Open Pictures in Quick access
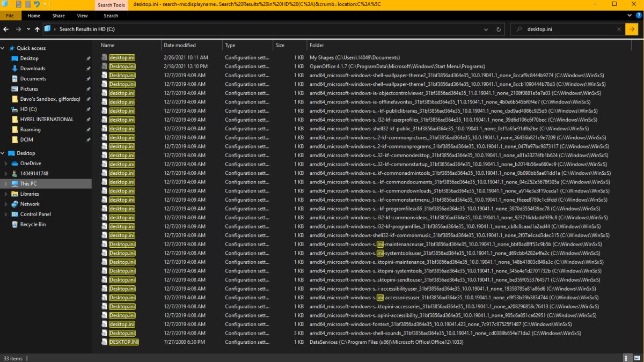The height and width of the screenshot is (362, 644). pyautogui.click(x=29, y=88)
